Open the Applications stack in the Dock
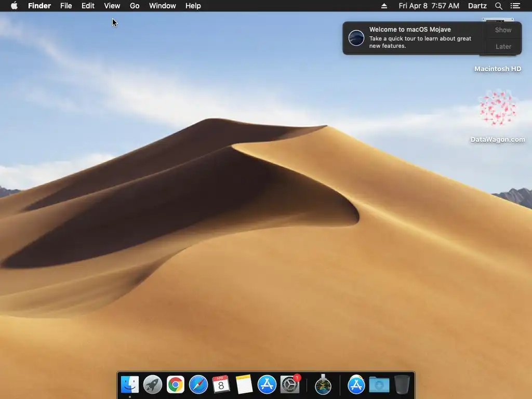This screenshot has width=532, height=399. (x=356, y=384)
